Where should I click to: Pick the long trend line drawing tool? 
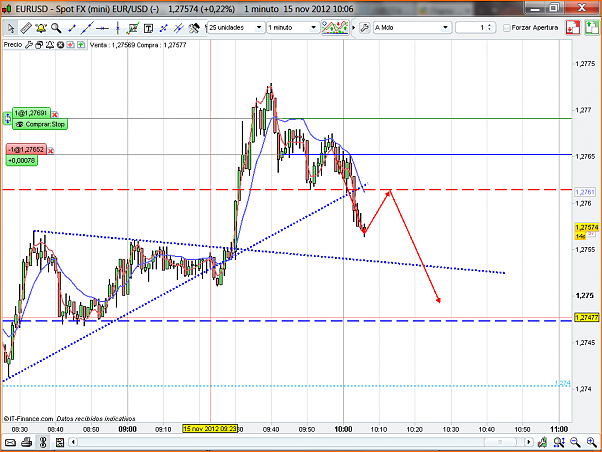(x=87, y=28)
